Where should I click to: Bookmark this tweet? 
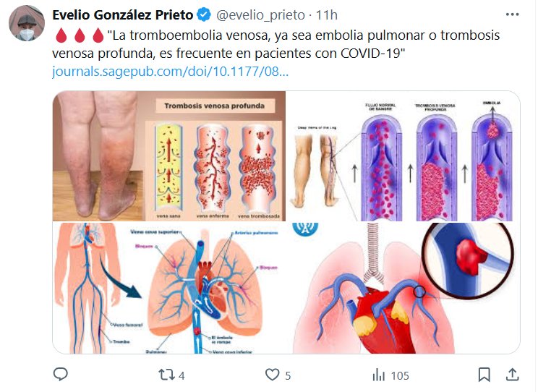coord(484,375)
